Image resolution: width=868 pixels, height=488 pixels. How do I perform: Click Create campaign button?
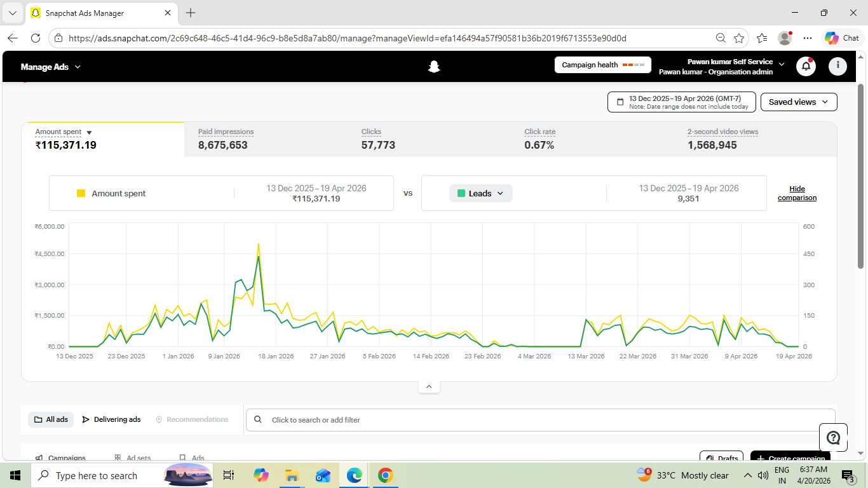(x=790, y=457)
